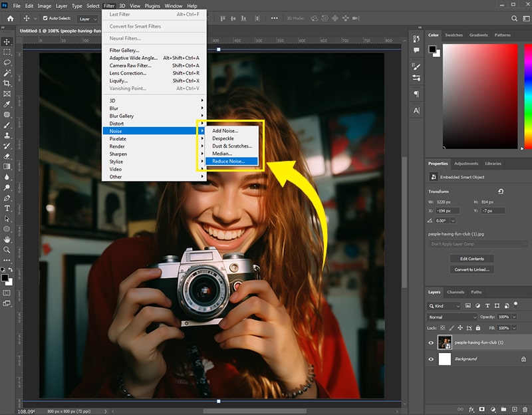Pick a color in the red color field
The image size is (532, 415).
(480, 96)
